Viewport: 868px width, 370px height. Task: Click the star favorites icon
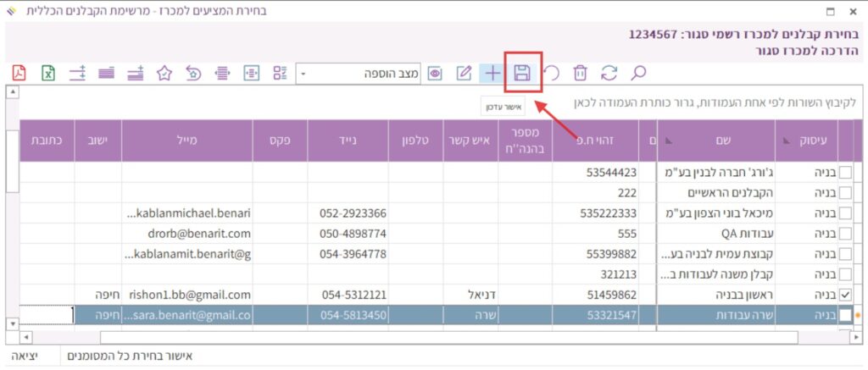164,73
